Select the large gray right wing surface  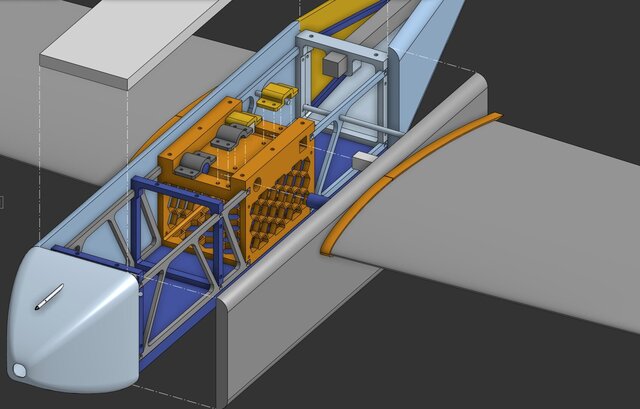point(490,220)
